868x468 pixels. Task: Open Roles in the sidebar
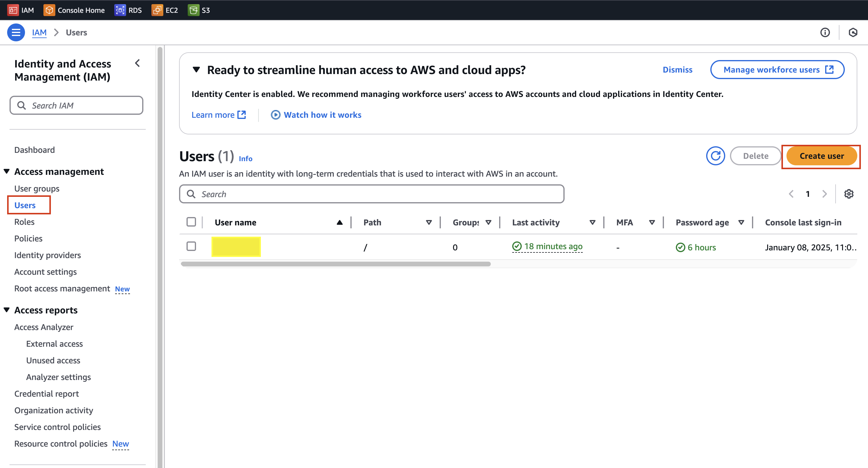click(24, 222)
